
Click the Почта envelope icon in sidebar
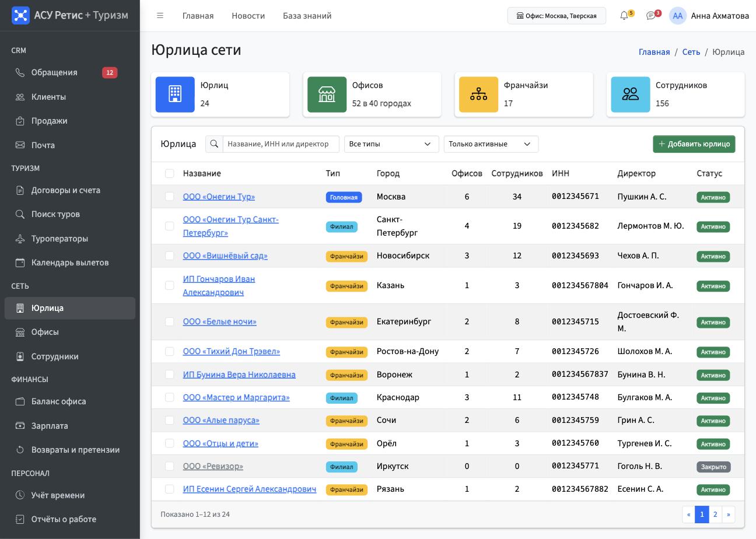point(20,145)
